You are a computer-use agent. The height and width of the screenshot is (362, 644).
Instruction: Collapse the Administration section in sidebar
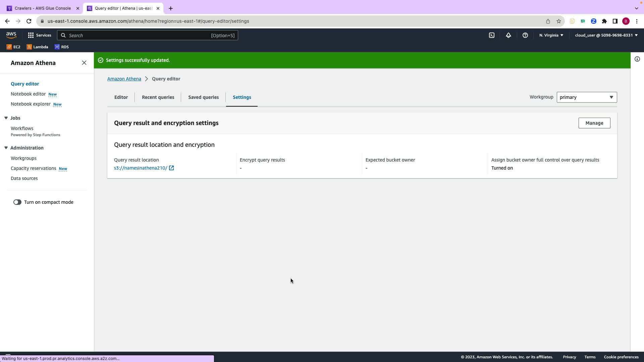6,148
